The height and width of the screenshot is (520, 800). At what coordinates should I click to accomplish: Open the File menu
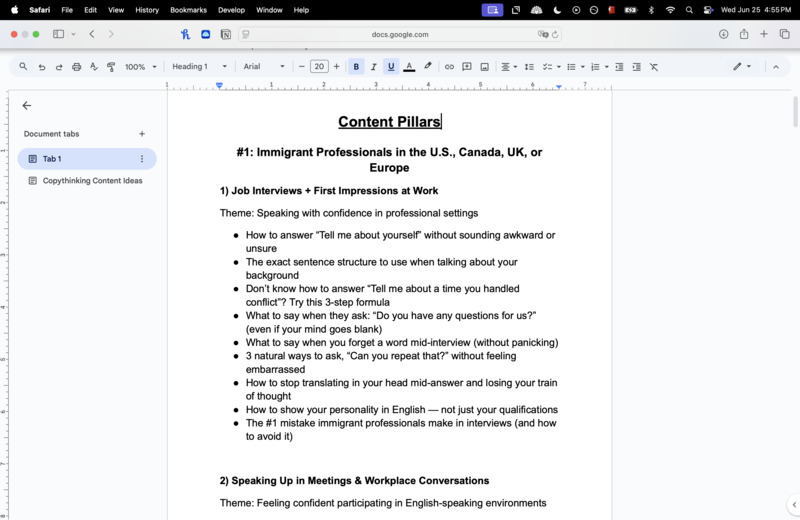(x=67, y=10)
